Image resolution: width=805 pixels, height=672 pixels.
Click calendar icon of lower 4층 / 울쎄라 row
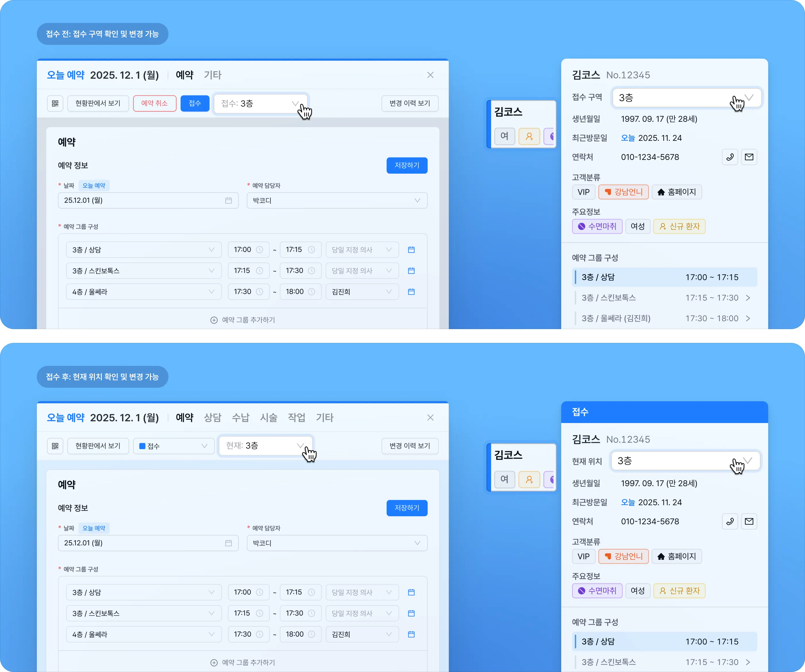pos(411,634)
